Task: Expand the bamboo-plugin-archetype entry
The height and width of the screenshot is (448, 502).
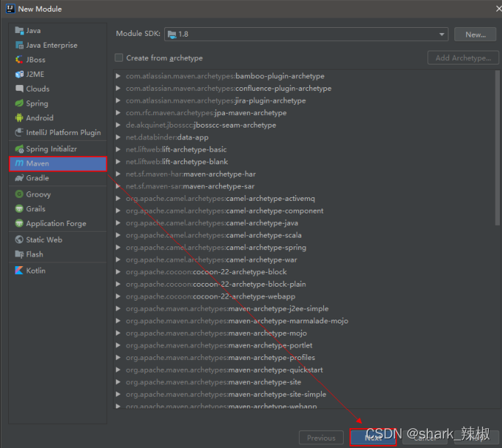Action: (118, 76)
